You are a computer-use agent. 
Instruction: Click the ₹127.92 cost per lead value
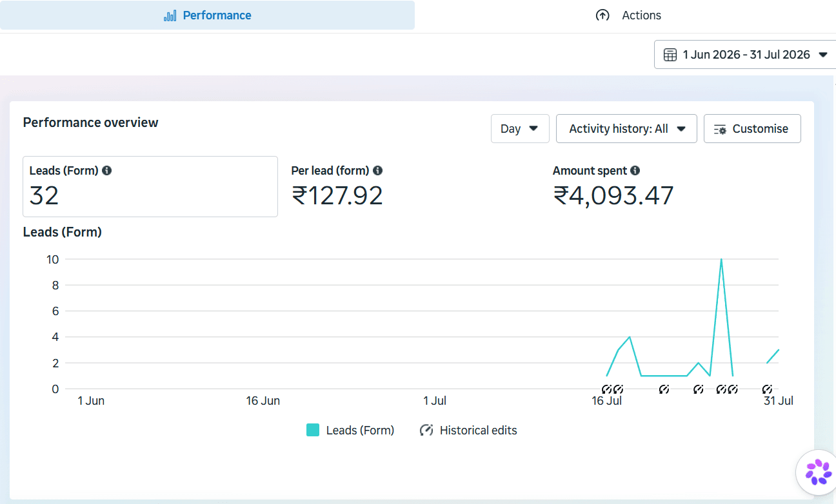coord(337,195)
